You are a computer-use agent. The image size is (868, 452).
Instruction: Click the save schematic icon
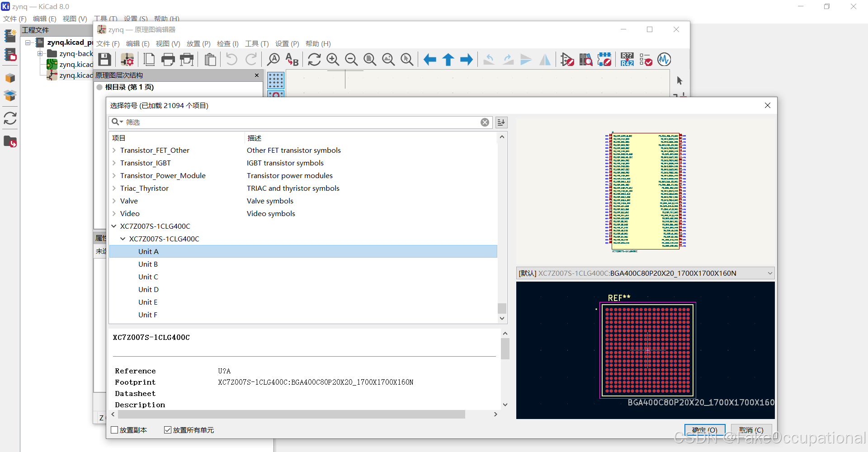coord(105,60)
